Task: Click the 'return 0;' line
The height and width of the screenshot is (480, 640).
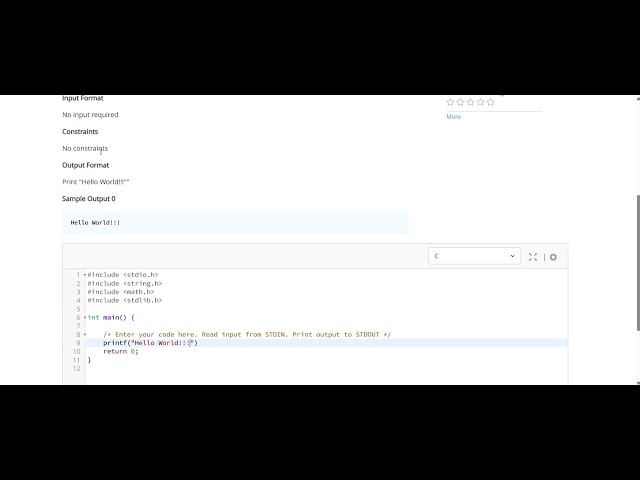Action: coord(121,351)
